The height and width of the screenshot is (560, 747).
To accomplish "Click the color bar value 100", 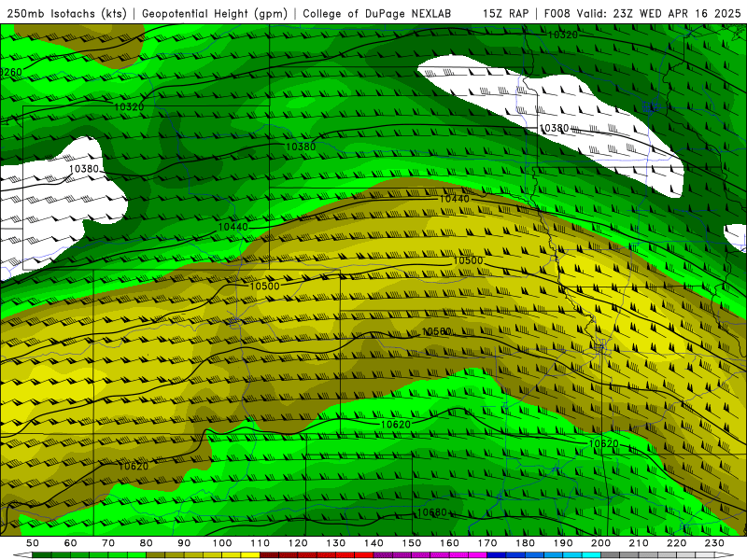I will point(222,543).
